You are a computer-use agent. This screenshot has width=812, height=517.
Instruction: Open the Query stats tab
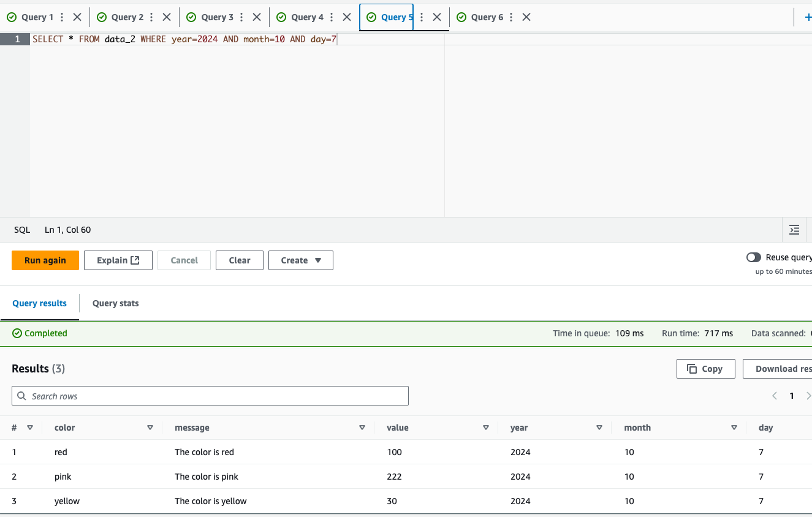click(x=116, y=303)
